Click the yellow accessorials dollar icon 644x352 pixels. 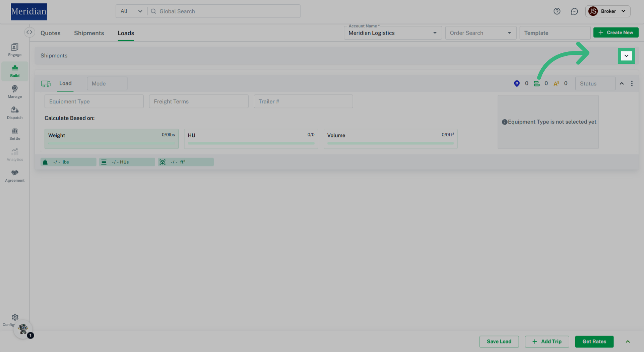(556, 83)
